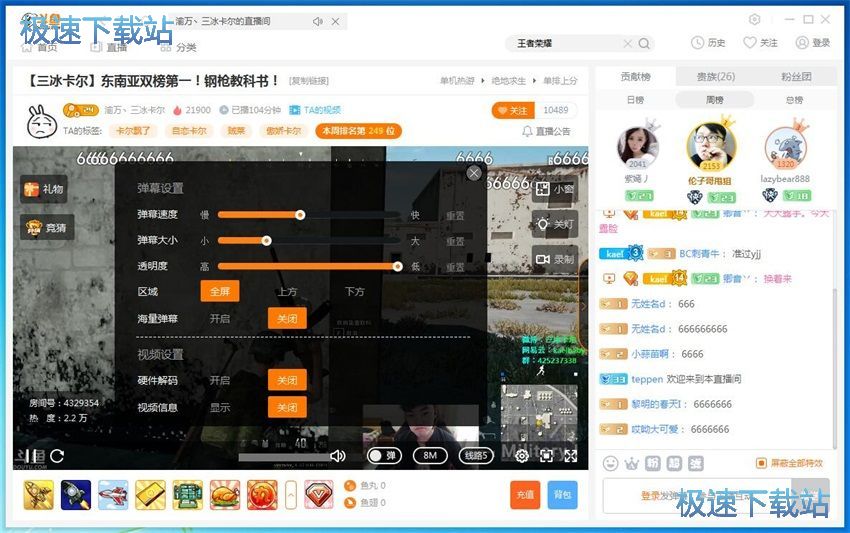Switch to 贡献榜 tab
Image resolution: width=850 pixels, height=533 pixels.
635,77
